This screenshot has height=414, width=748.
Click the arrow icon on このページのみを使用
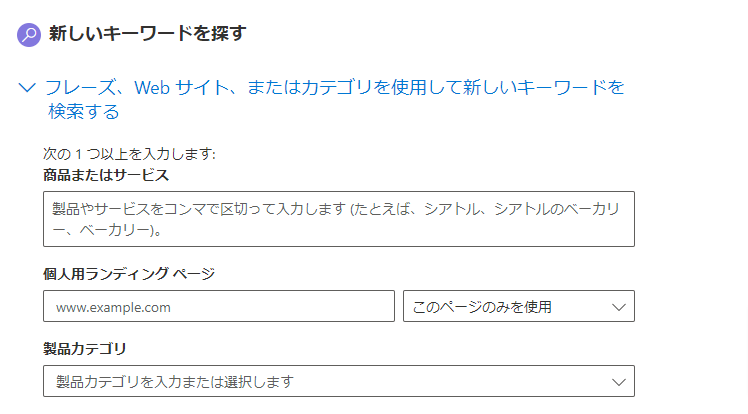pyautogui.click(x=619, y=307)
